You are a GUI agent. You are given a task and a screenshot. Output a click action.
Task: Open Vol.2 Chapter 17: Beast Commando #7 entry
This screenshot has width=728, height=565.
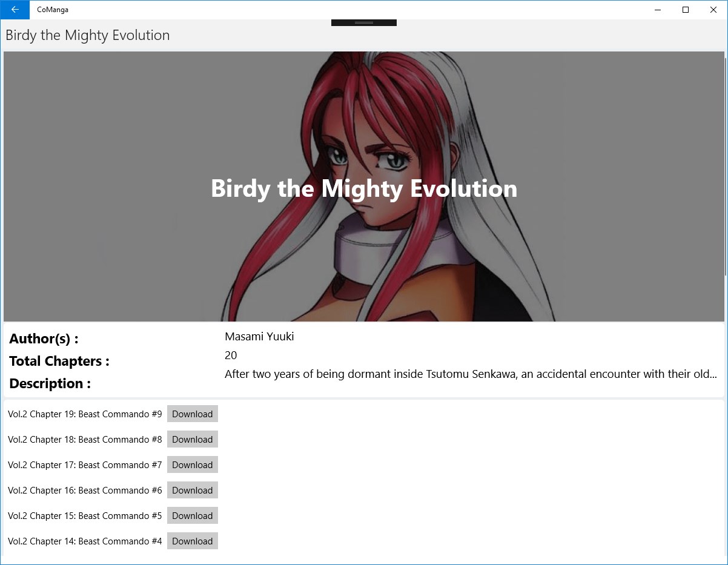coord(85,465)
